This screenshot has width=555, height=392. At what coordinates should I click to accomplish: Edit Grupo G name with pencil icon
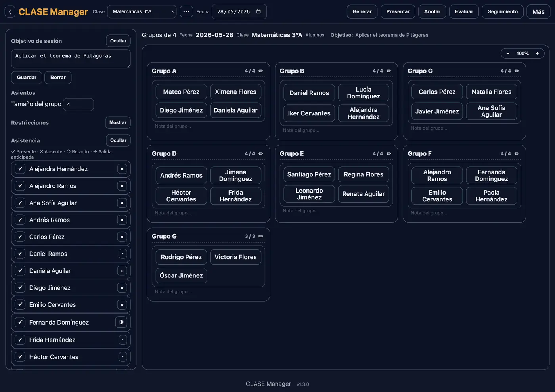(x=261, y=236)
